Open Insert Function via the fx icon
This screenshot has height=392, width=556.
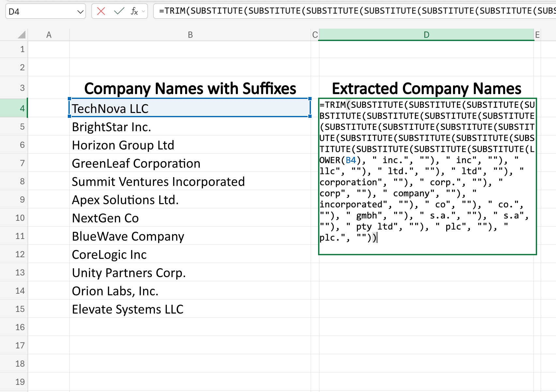pos(134,11)
